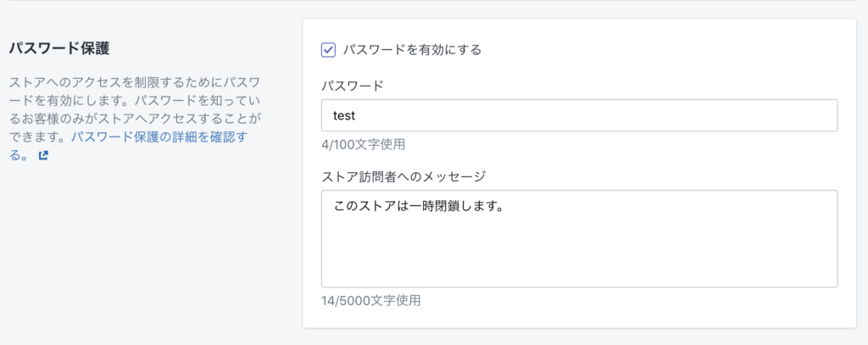Click the text このストアは一時閉鎖します。 in message box
Viewport: 868px width, 345px height.
click(418, 207)
